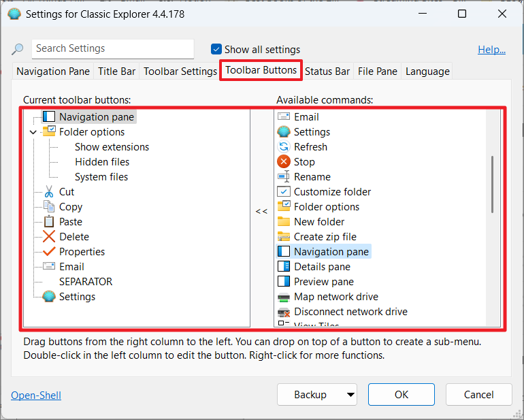Collapse the Folder options tree node
Image resolution: width=524 pixels, height=420 pixels.
coord(33,132)
